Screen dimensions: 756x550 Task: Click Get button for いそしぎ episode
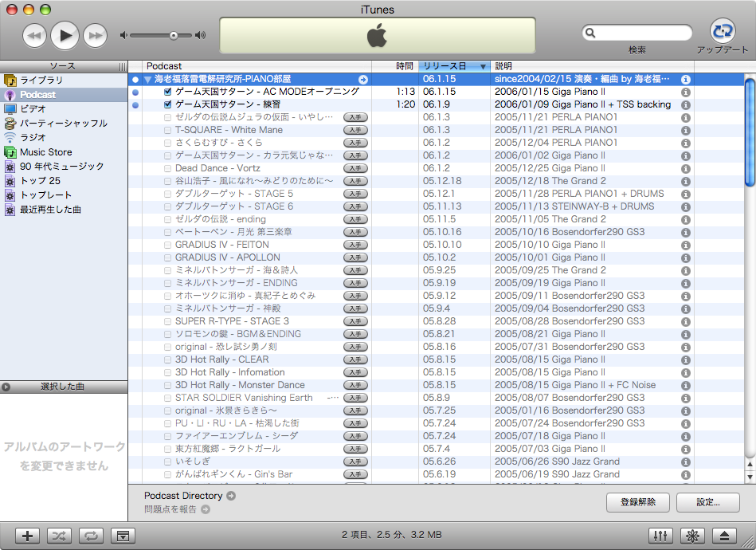[x=355, y=462]
